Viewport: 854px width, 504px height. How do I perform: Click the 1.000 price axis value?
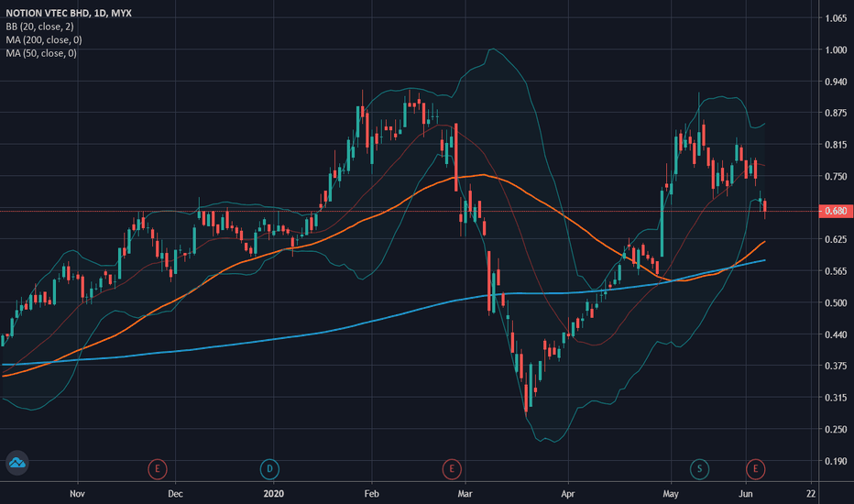coord(836,50)
